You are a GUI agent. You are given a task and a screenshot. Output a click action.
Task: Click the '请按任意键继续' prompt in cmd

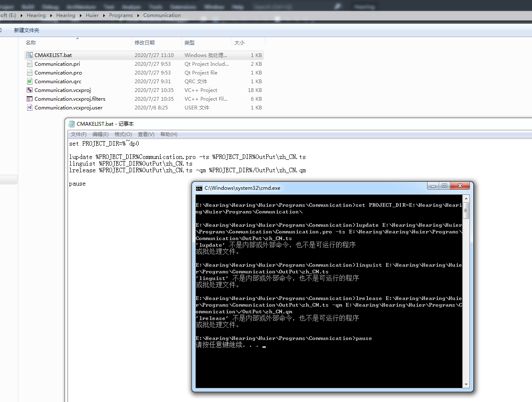coord(219,345)
